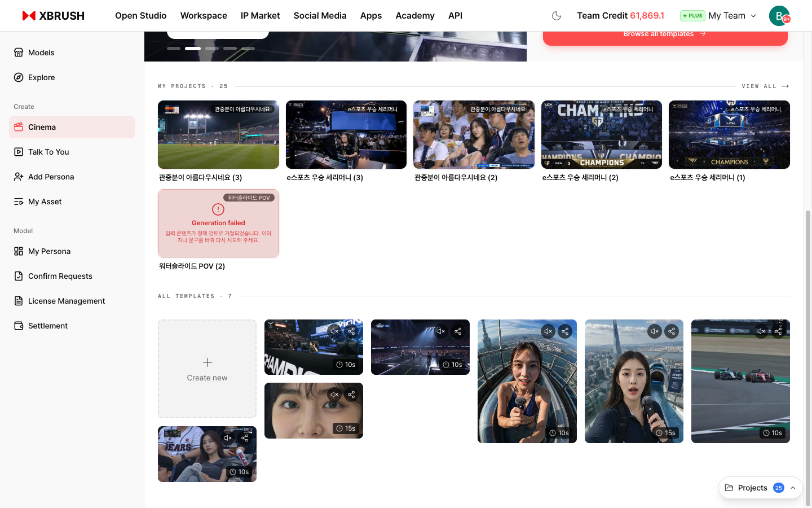Open License Management page
The image size is (812, 508).
[72, 301]
